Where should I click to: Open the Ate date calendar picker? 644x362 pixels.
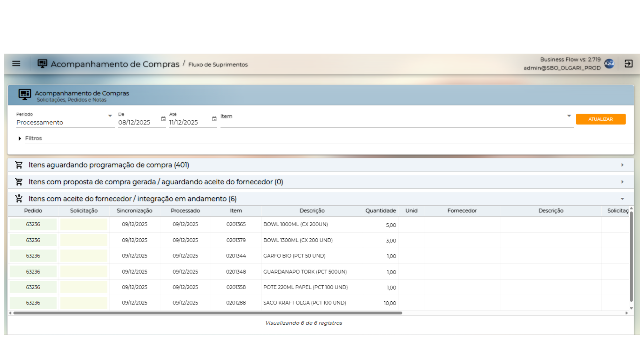coord(214,119)
